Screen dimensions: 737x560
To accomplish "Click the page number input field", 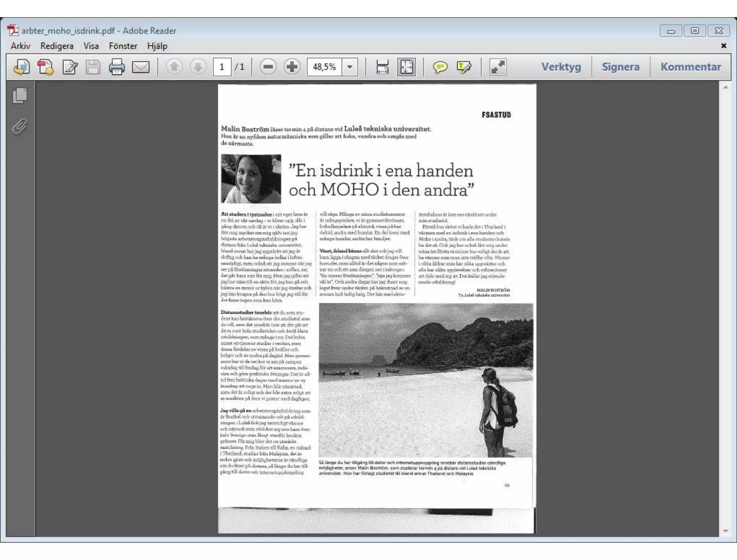I will coord(222,67).
